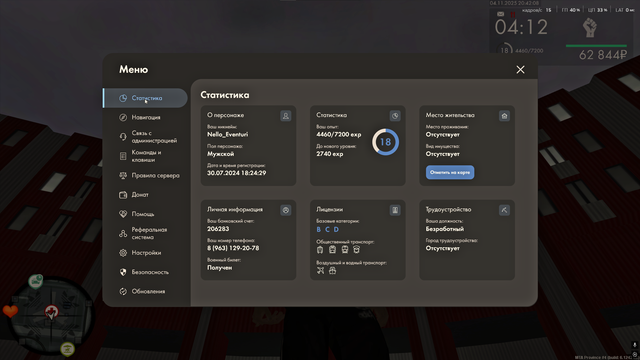This screenshot has height=360, width=640.
Task: Click license category D
Action: click(x=336, y=229)
